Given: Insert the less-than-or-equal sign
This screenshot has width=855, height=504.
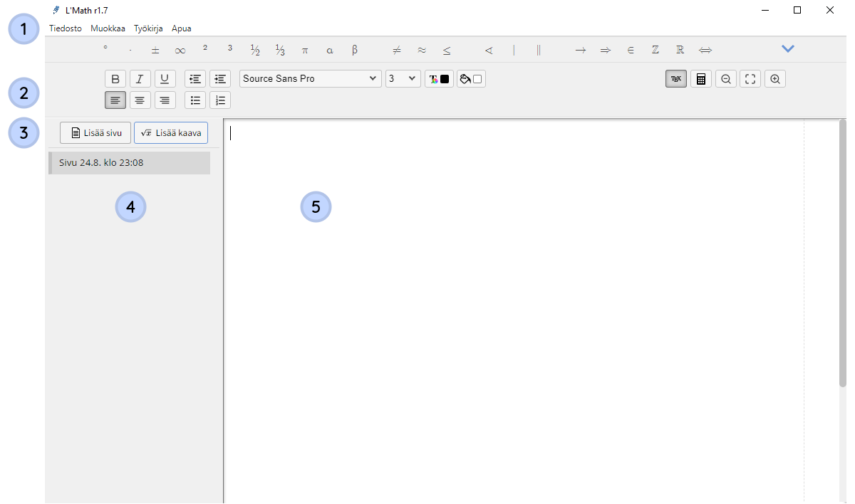Looking at the screenshot, I should pos(447,50).
